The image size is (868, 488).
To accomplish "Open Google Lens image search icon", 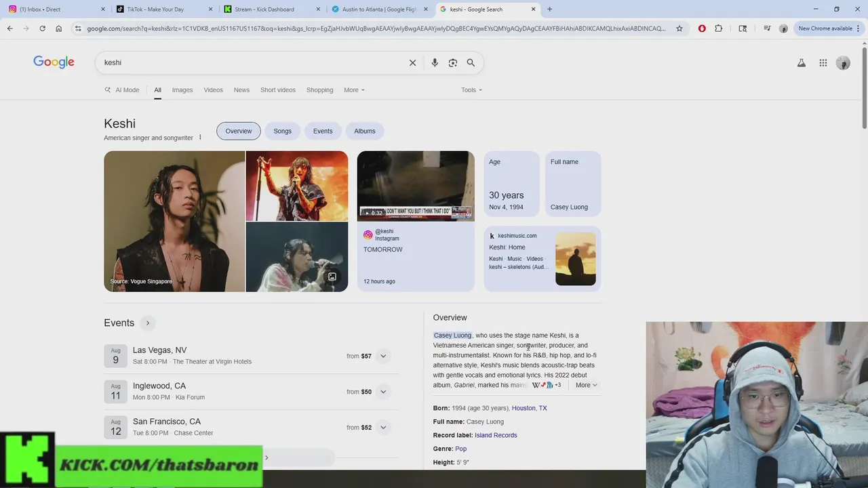I will [x=453, y=62].
